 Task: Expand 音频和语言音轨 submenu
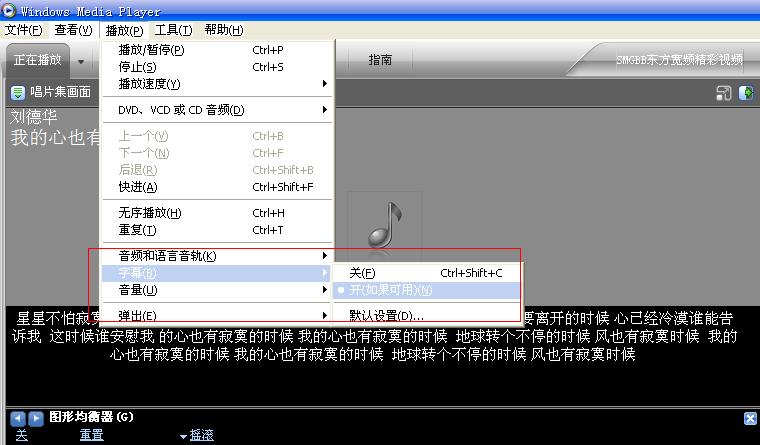217,256
